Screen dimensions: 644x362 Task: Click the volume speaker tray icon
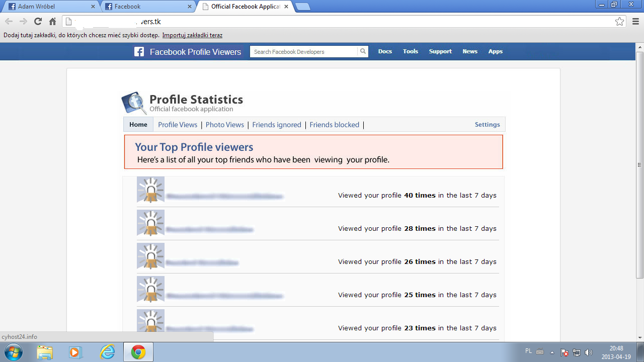(589, 352)
